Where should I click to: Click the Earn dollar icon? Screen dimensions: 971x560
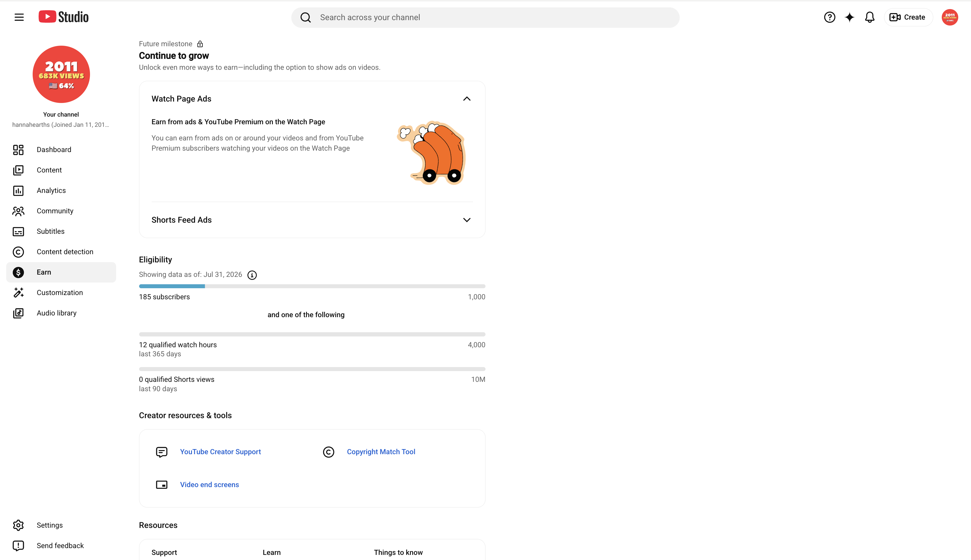[x=18, y=272]
